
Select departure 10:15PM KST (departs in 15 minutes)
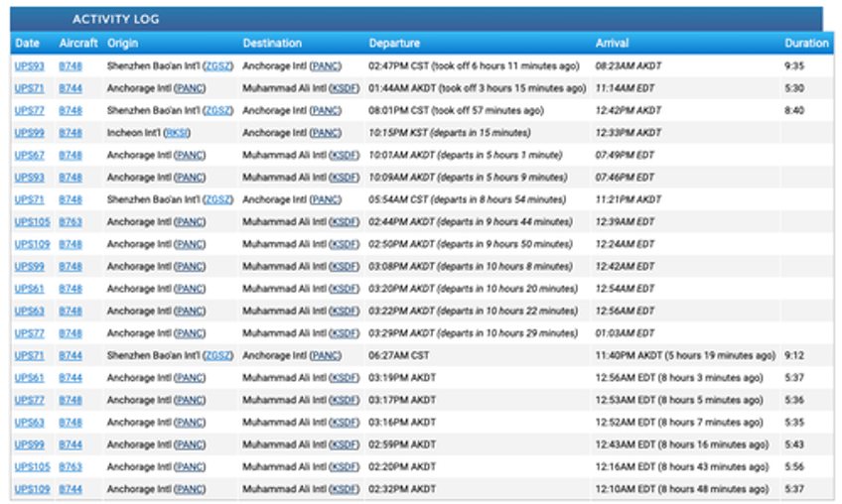click(x=450, y=133)
